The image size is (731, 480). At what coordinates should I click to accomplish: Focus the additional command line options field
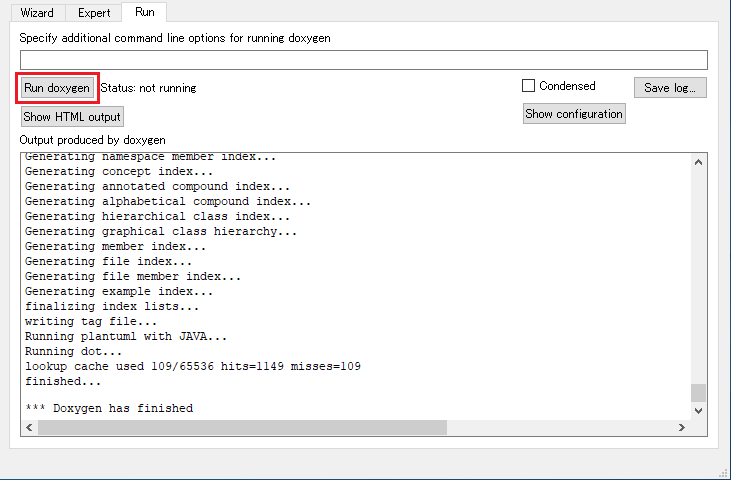364,60
